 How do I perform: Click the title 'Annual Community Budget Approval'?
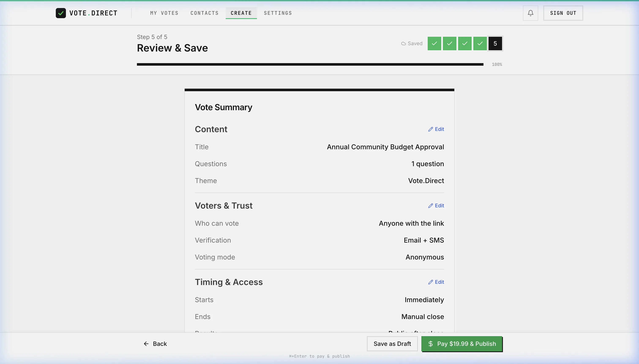[x=385, y=147]
